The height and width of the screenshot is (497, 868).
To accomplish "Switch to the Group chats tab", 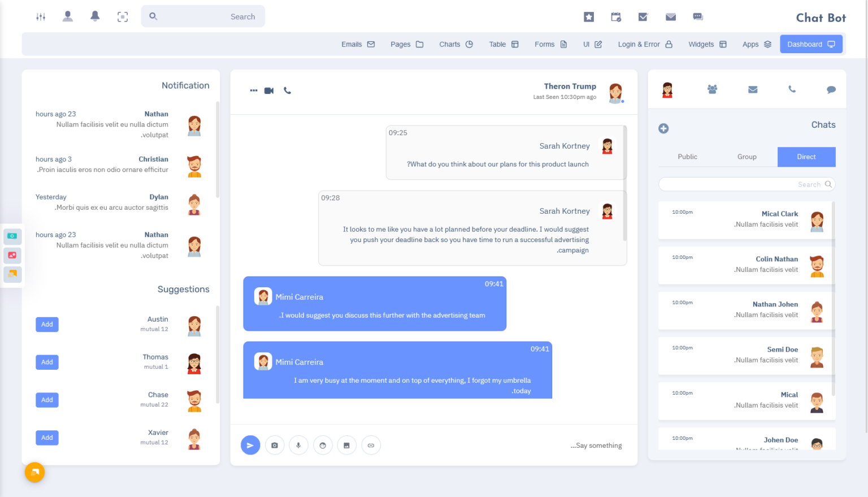I will (747, 157).
